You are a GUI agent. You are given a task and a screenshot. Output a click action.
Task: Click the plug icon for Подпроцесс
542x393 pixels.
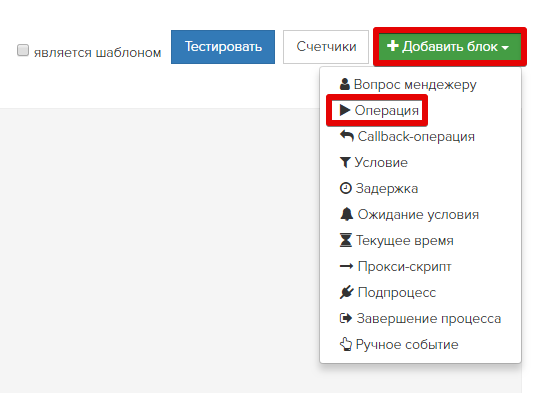(347, 292)
